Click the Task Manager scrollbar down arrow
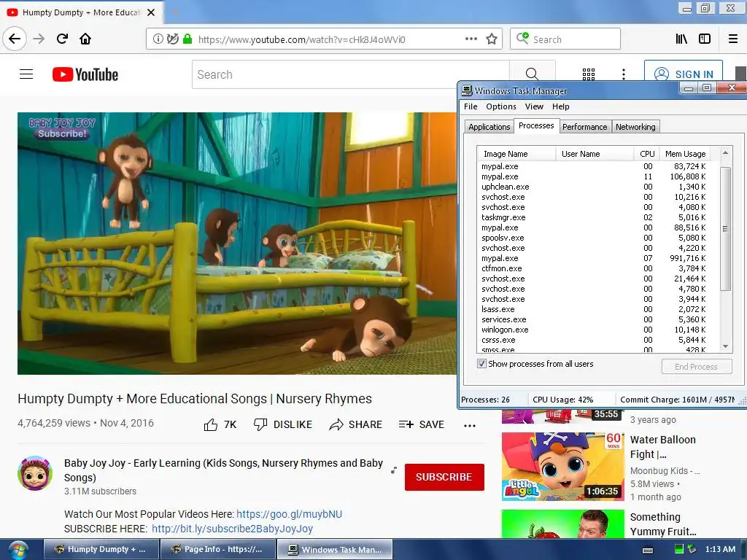Viewport: 747px width, 560px height. point(725,346)
